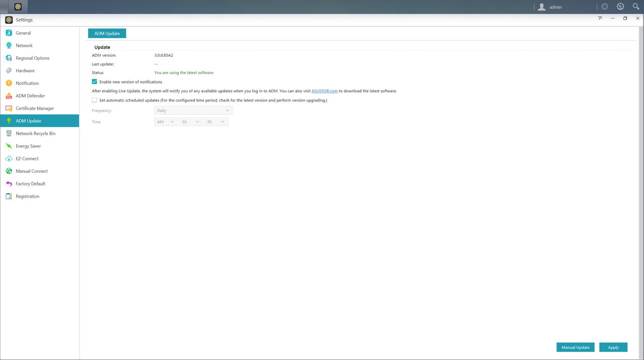The width and height of the screenshot is (644, 360).
Task: Click the Energy Saver icon
Action: click(9, 146)
